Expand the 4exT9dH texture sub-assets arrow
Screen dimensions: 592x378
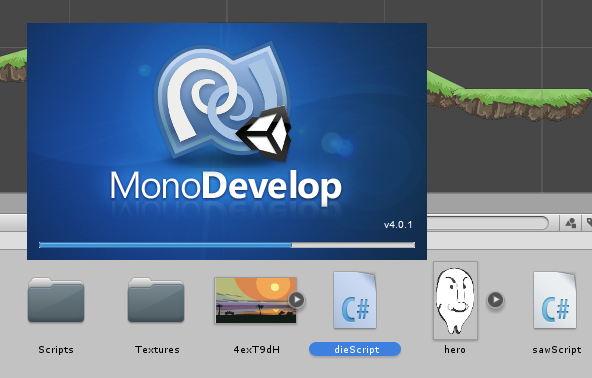[297, 300]
